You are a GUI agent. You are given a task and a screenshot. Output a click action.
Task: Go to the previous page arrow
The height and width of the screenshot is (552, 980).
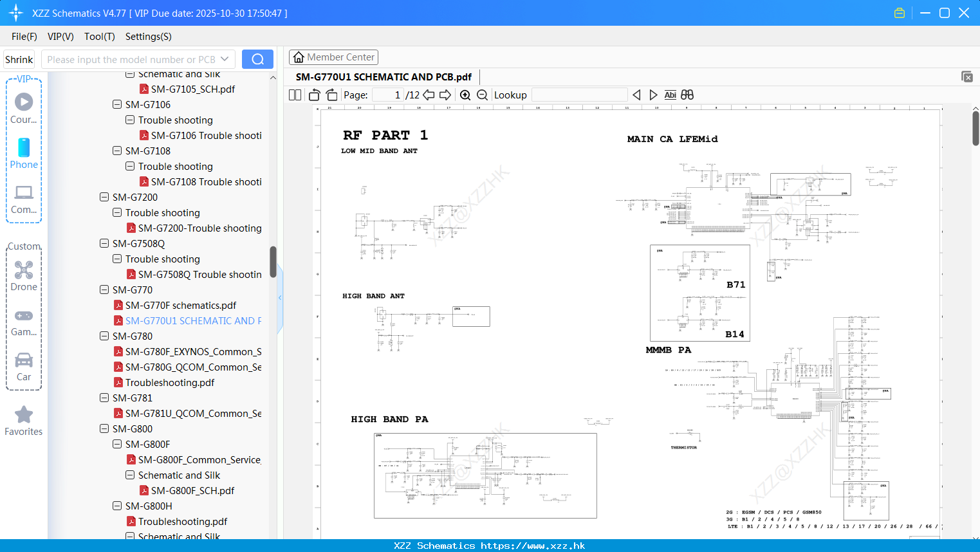[429, 95]
